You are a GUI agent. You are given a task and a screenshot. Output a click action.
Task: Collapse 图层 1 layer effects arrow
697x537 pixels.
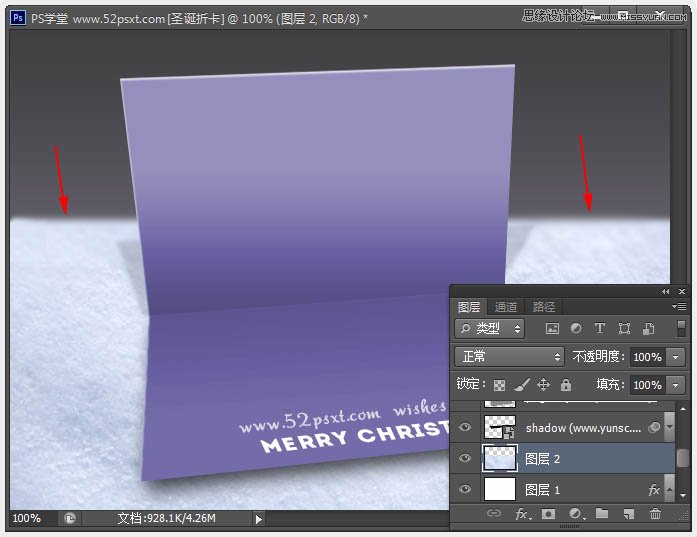pos(669,489)
